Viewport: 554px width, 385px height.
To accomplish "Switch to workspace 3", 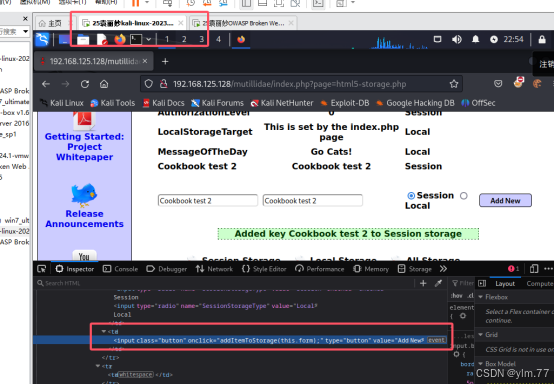I will coord(201,39).
